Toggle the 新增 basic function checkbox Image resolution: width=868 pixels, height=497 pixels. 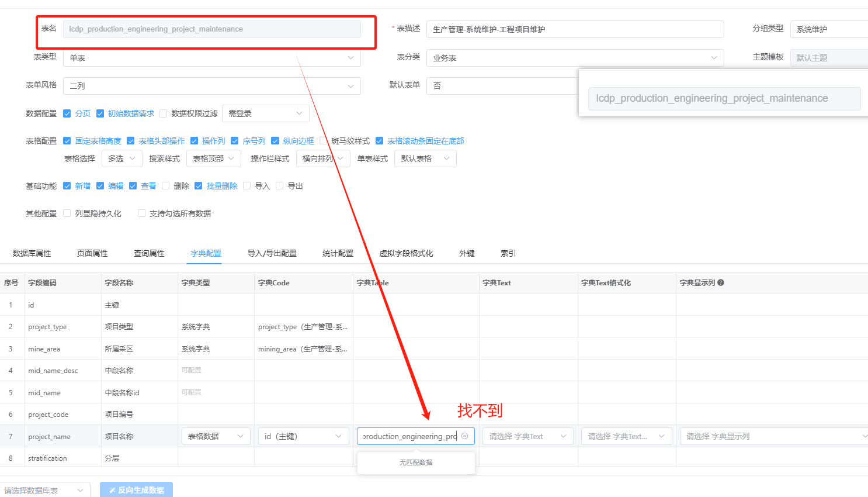point(67,186)
